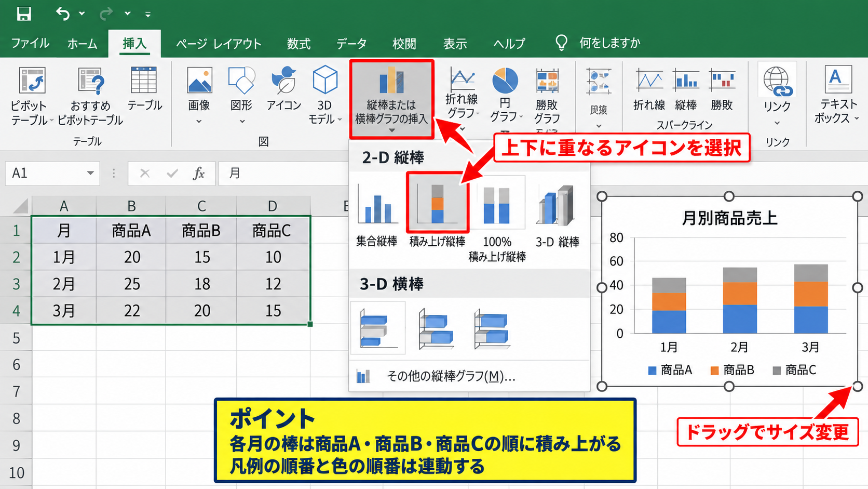
Task: Click the Save icon in the title bar
Action: [x=24, y=14]
